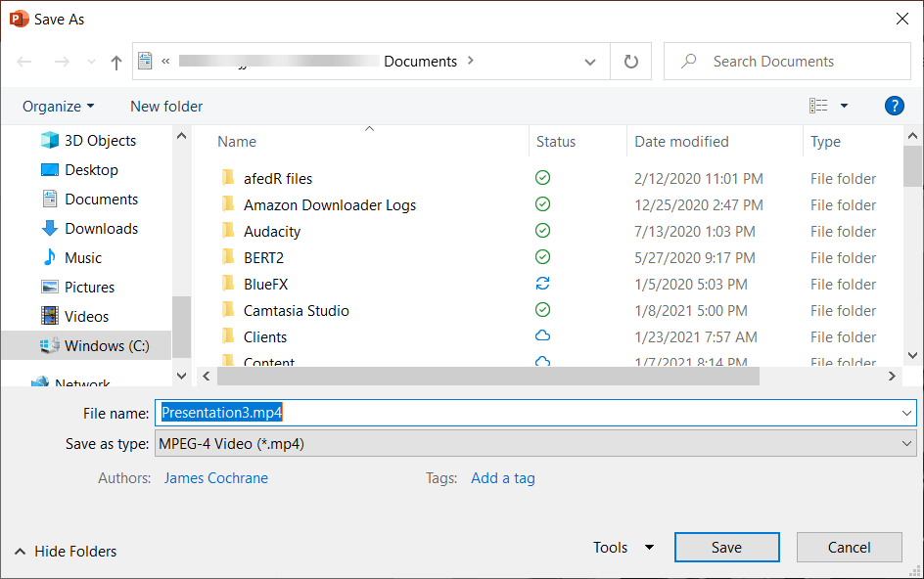The width and height of the screenshot is (924, 579).
Task: Expand the Save as type dropdown
Action: [905, 444]
